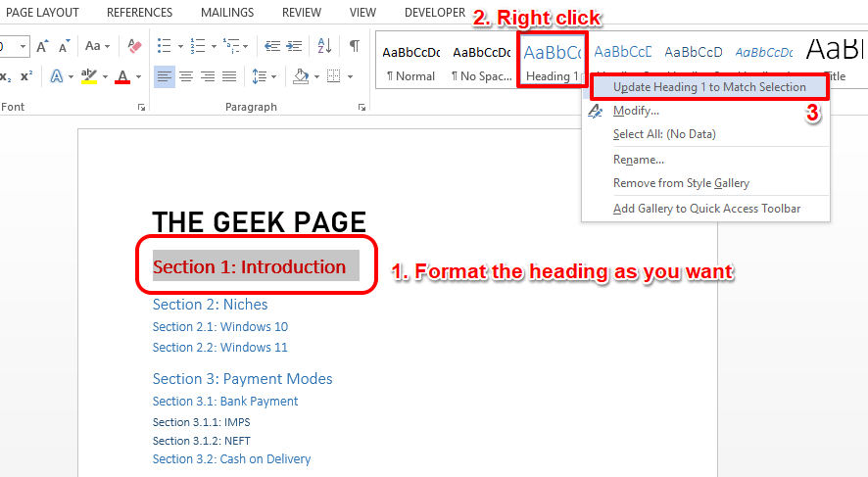Click the heading Section 2: Niches

coord(210,305)
